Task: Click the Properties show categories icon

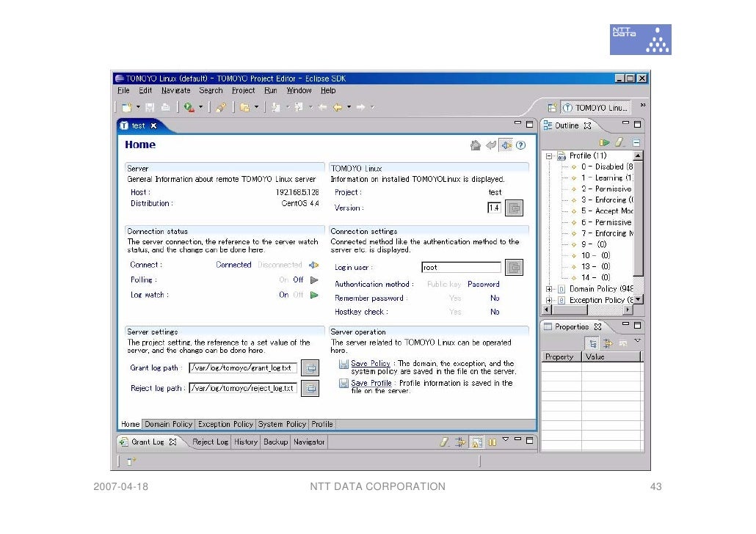Action: tap(592, 343)
